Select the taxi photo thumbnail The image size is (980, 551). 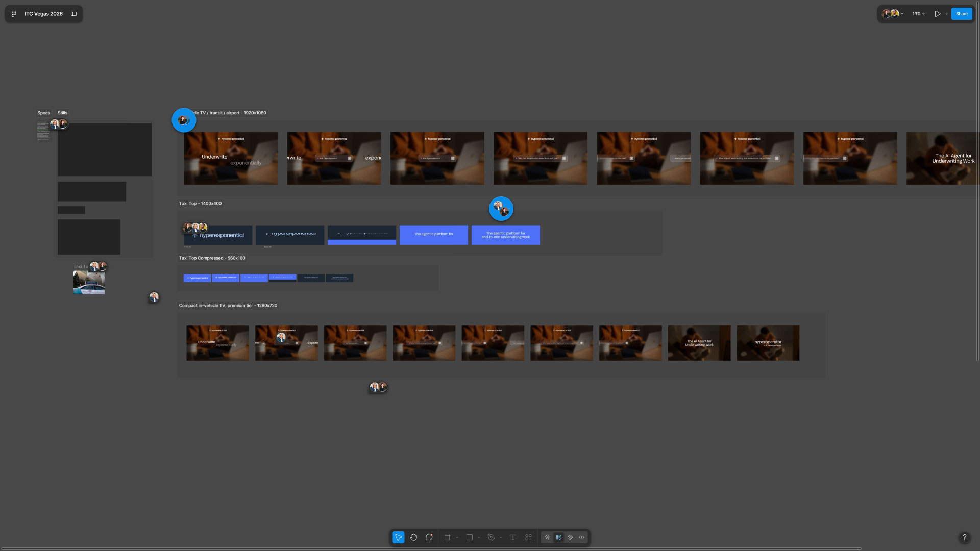click(89, 283)
